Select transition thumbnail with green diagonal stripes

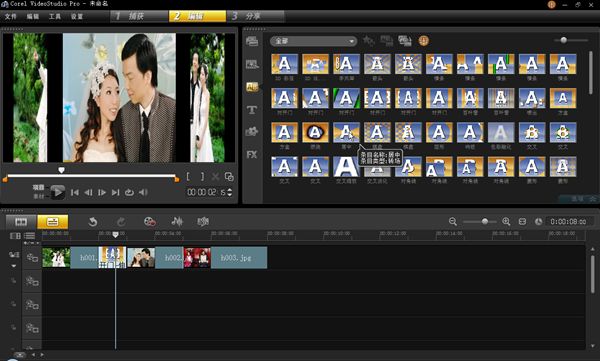(x=346, y=98)
